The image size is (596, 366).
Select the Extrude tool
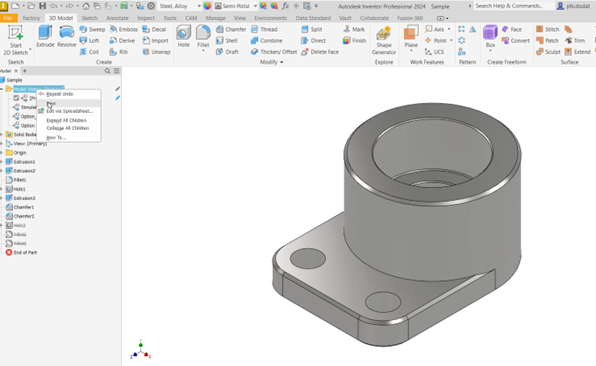tap(45, 36)
